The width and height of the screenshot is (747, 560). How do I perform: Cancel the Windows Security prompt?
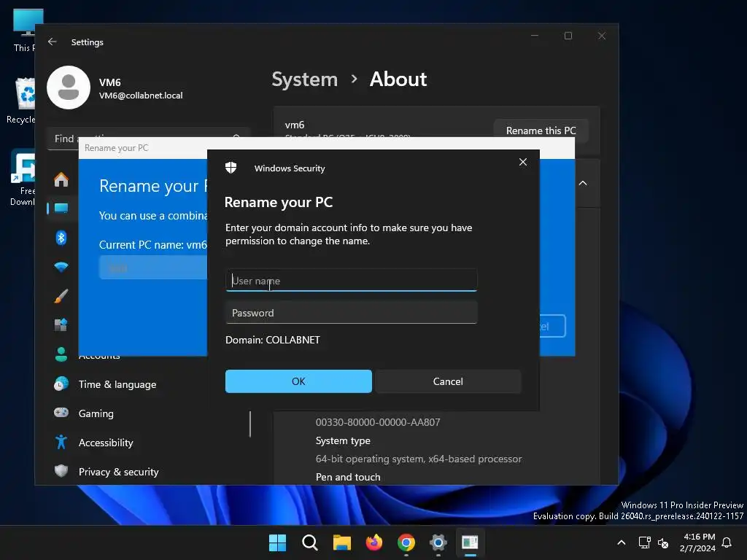pos(448,381)
